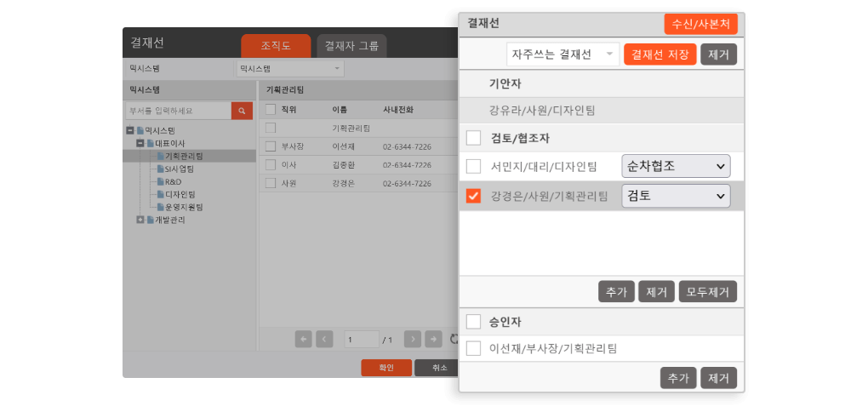The height and width of the screenshot is (412, 868).
Task: Click 추가 in the 승인자 section
Action: [678, 378]
